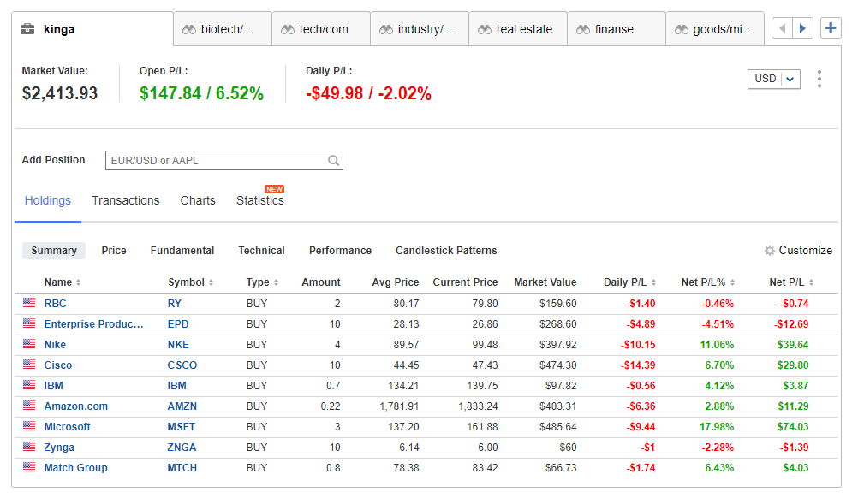Click Microsoft Net P/L% value 17.98%
The height and width of the screenshot is (504, 864).
[x=717, y=427]
